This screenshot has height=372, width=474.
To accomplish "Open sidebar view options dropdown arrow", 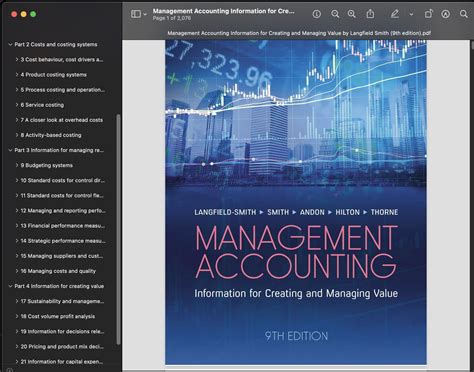I will tap(145, 14).
